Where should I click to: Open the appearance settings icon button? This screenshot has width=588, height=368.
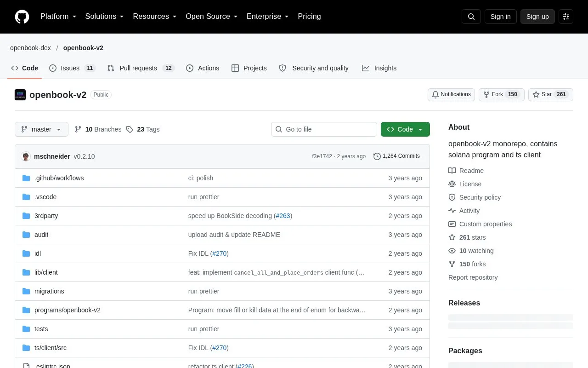click(566, 17)
